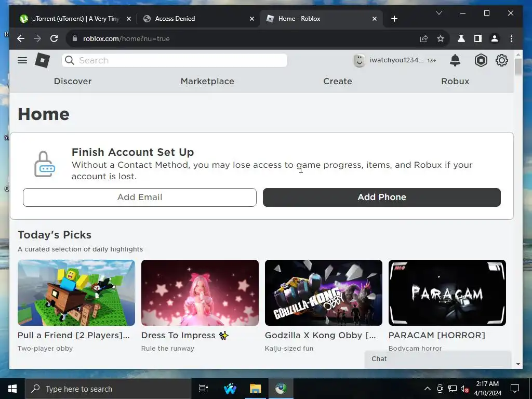Click the browser address bar URL

(126, 38)
